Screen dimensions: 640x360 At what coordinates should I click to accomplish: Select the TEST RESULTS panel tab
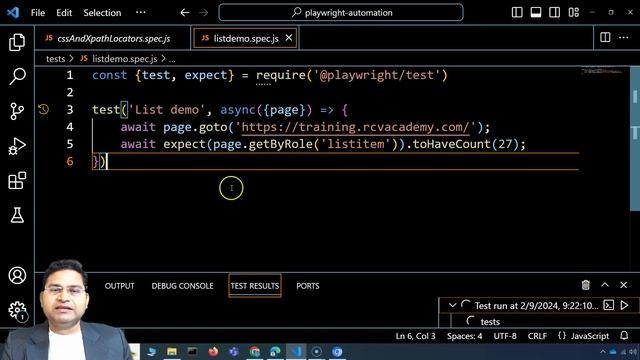coord(255,286)
